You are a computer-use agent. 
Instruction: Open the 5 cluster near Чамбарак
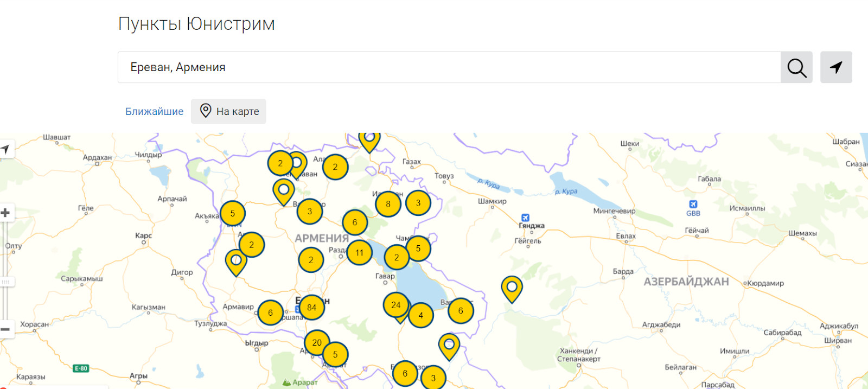point(418,248)
